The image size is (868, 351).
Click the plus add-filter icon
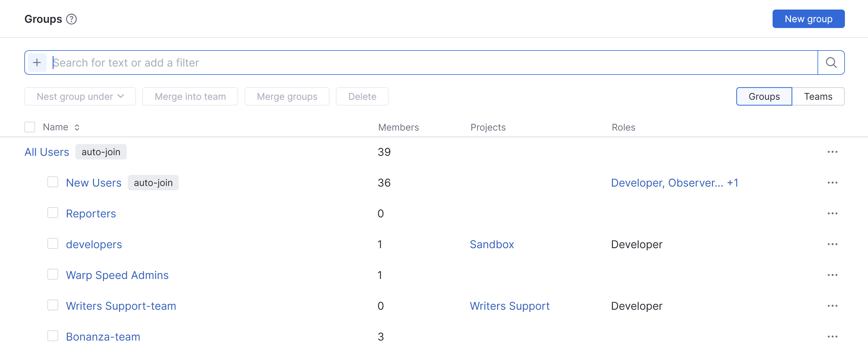click(37, 63)
